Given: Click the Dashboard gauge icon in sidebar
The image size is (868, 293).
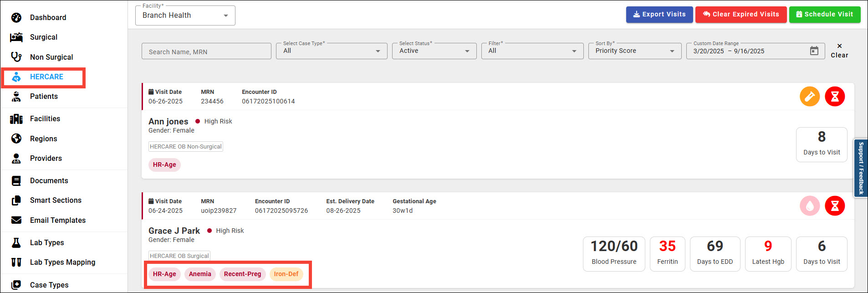Looking at the screenshot, I should click(16, 18).
